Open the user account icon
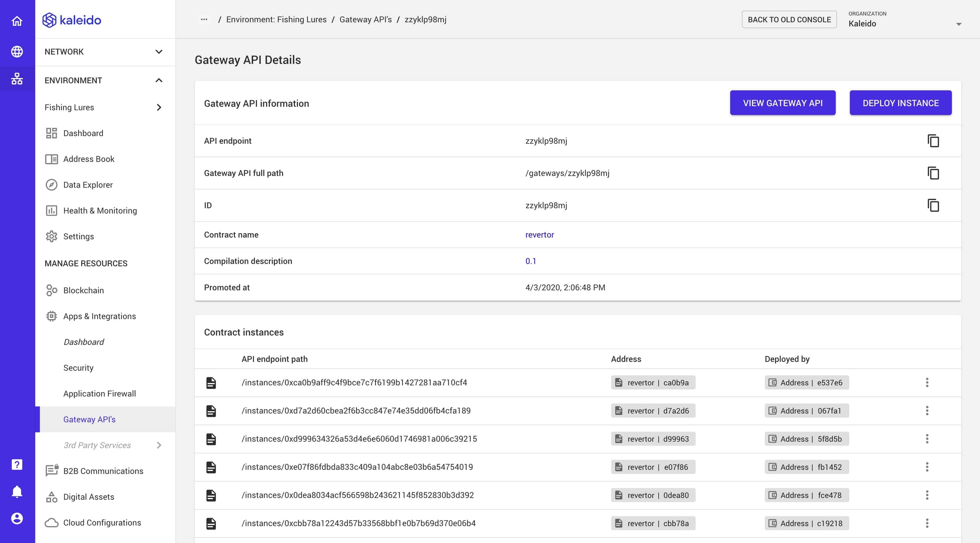980x543 pixels. pos(17,518)
